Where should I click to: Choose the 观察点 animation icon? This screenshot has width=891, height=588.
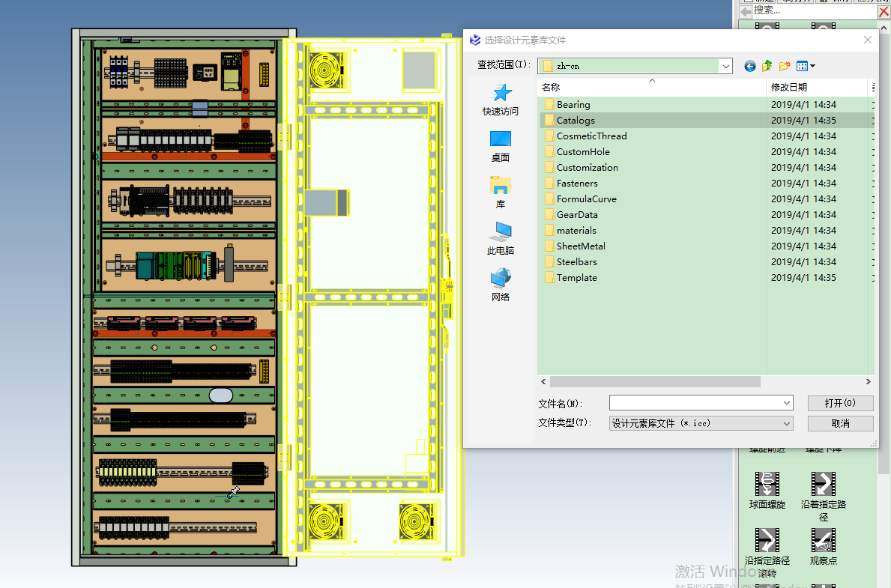823,539
